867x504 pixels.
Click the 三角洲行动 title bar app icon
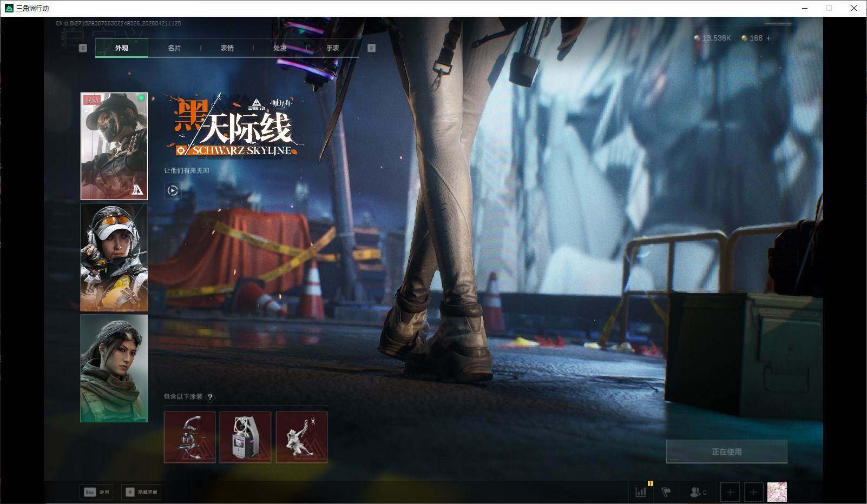pyautogui.click(x=8, y=8)
